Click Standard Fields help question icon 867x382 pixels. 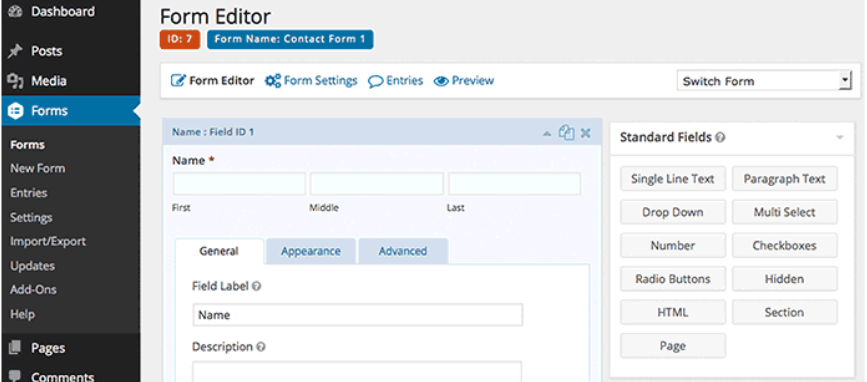click(x=719, y=138)
